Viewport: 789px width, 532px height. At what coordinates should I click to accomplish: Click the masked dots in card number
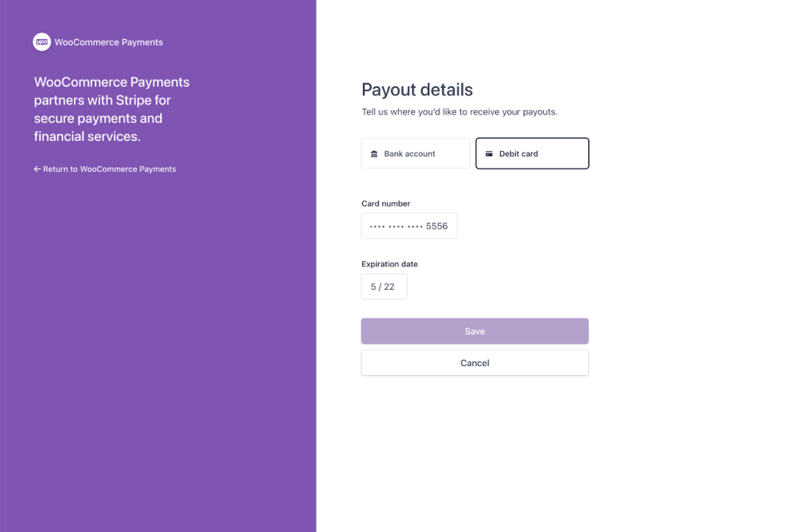coord(396,227)
